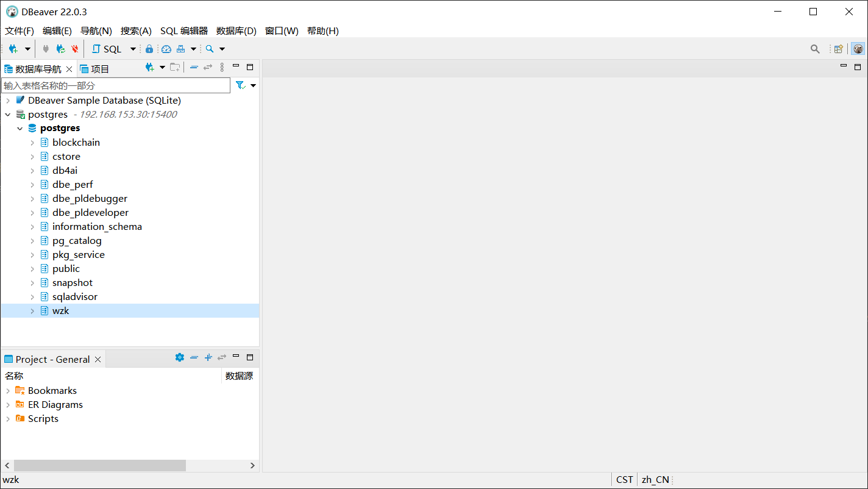The image size is (868, 489).
Task: Open the 文件(F) menu
Action: click(x=20, y=31)
